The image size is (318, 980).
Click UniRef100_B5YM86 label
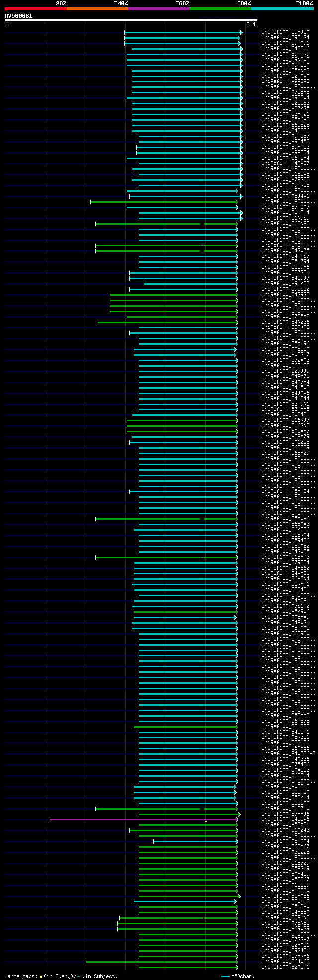point(285,896)
